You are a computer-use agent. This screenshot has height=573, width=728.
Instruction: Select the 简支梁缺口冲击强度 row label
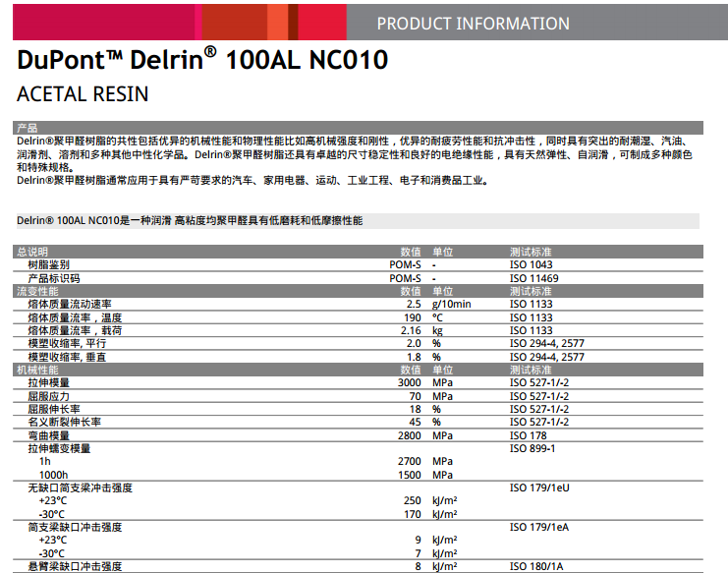point(75,528)
